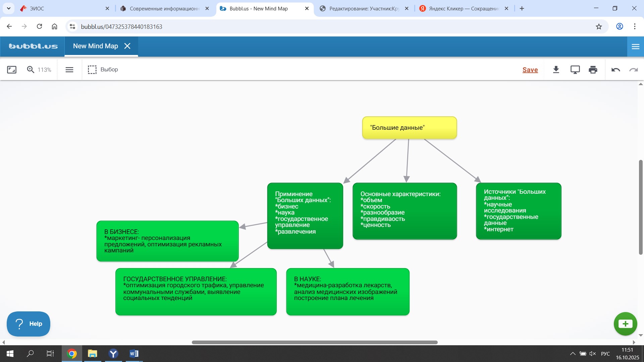The width and height of the screenshot is (644, 362).
Task: Select the yellow "Большие данные" bubble
Action: 409,128
